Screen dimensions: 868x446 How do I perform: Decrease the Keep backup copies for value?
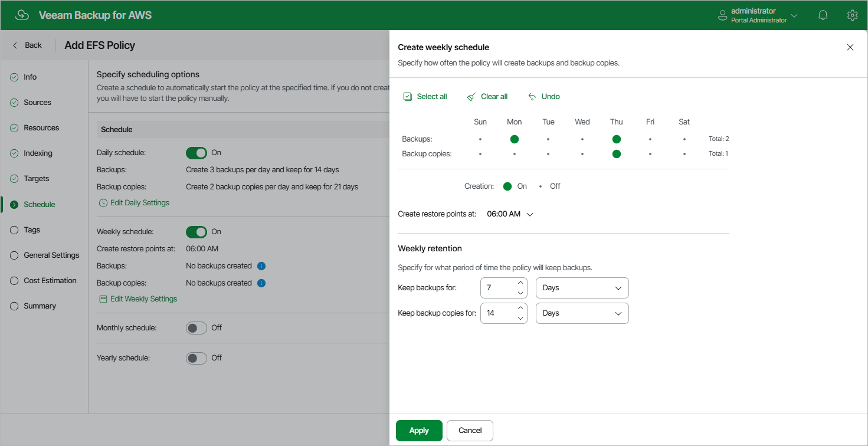tap(520, 319)
